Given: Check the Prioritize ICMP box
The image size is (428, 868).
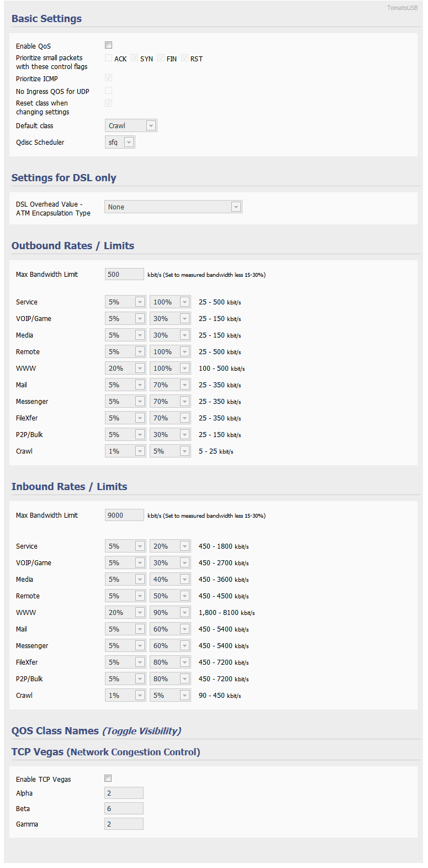Looking at the screenshot, I should click(x=109, y=78).
